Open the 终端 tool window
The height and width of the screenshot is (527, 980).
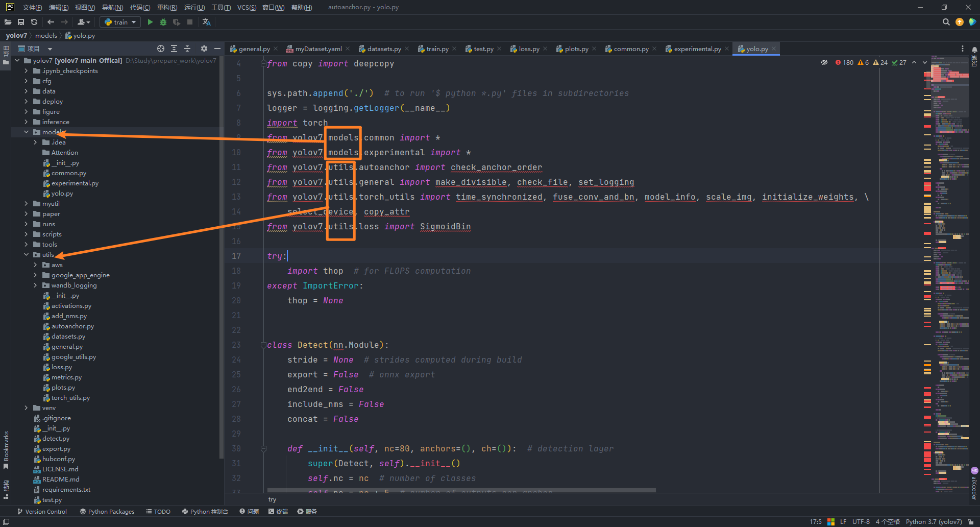pyautogui.click(x=278, y=512)
